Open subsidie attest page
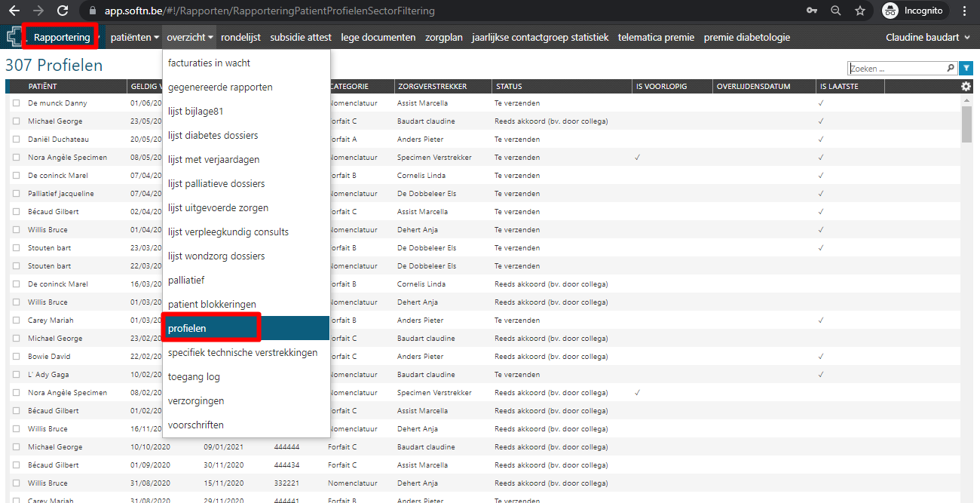Screen dimensions: 980x503 coord(301,37)
